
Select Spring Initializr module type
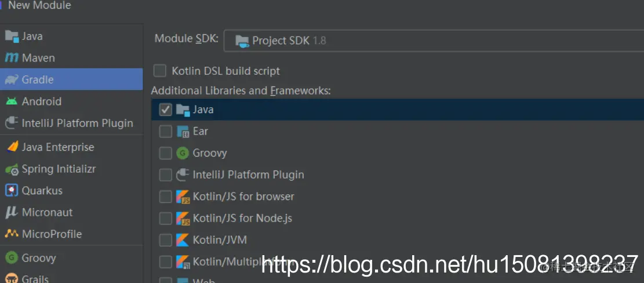pos(71,169)
